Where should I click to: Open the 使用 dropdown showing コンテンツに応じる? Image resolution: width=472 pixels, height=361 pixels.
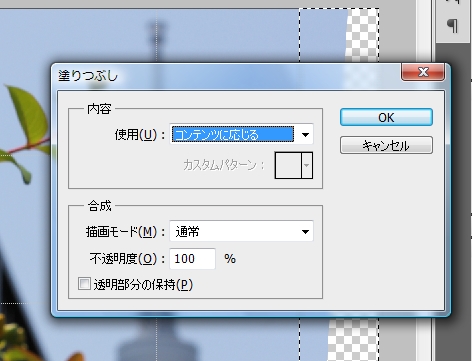click(241, 134)
